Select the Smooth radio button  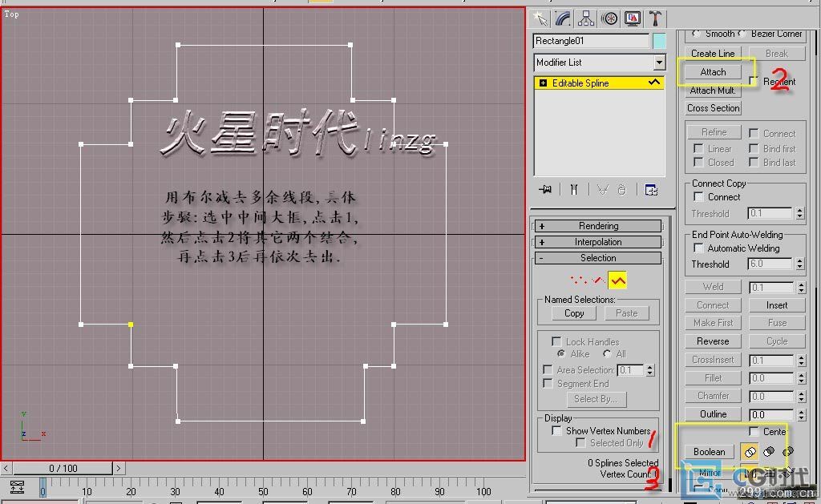click(x=696, y=34)
